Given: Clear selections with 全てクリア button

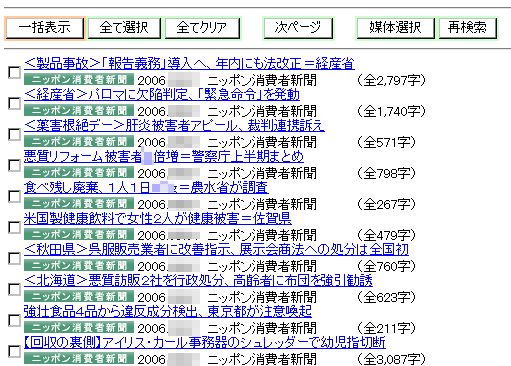Looking at the screenshot, I should [x=202, y=28].
